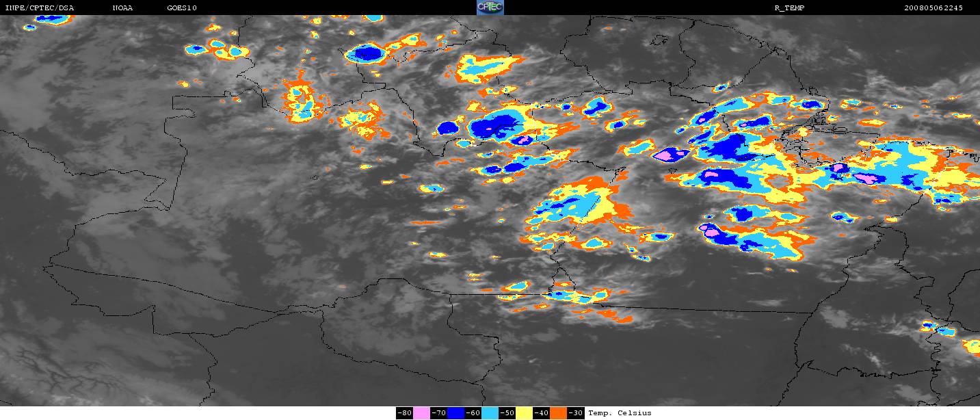Click the Temp. Celsius legend caption
The width and height of the screenshot is (980, 420).
(x=620, y=413)
